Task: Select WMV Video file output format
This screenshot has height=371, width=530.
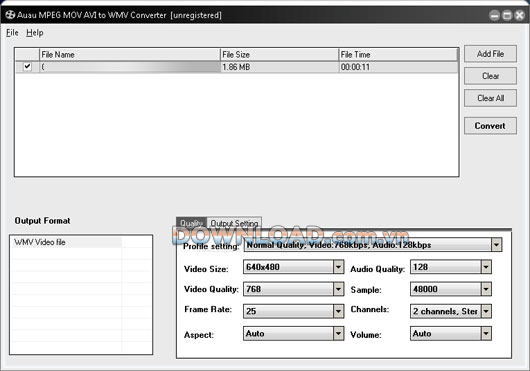Action: click(x=67, y=242)
